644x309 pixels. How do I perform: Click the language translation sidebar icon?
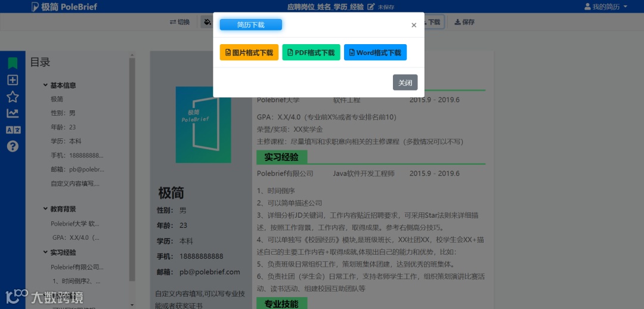click(13, 130)
